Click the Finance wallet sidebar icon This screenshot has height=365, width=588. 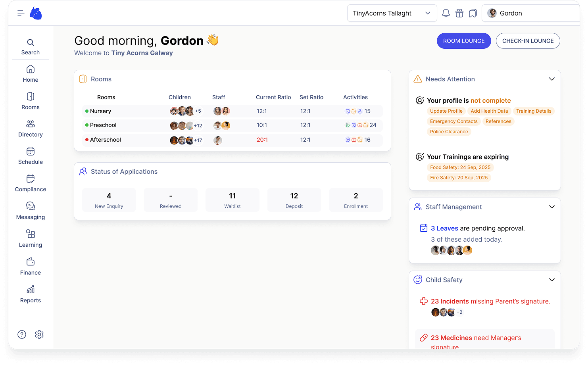tap(31, 261)
